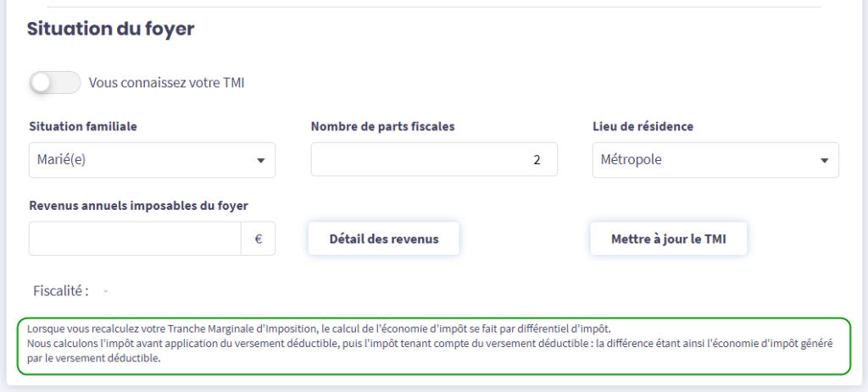This screenshot has width=868, height=392.
Task: Click the "Vous connaissez votre TMI" label text
Action: (x=167, y=83)
